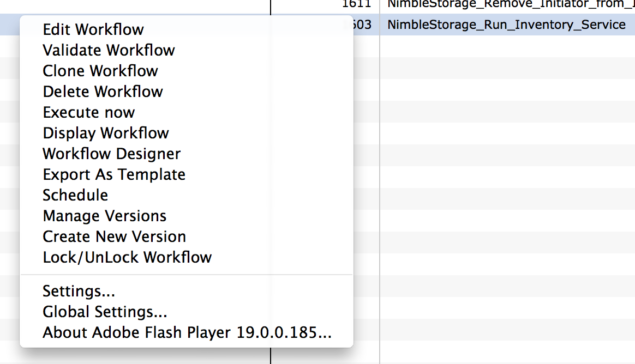Screen dimensions: 635x364
Task: Launch Workflow Designer from menu
Action: (x=111, y=154)
